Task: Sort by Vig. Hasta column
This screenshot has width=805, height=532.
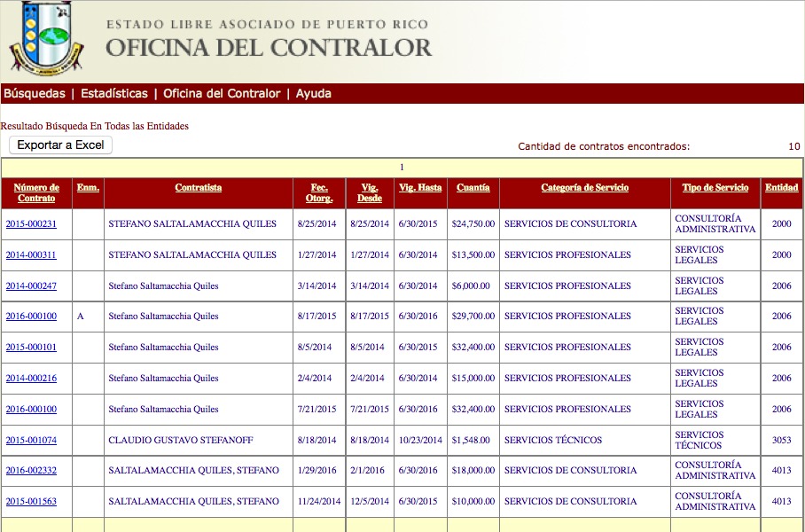Action: click(x=420, y=187)
